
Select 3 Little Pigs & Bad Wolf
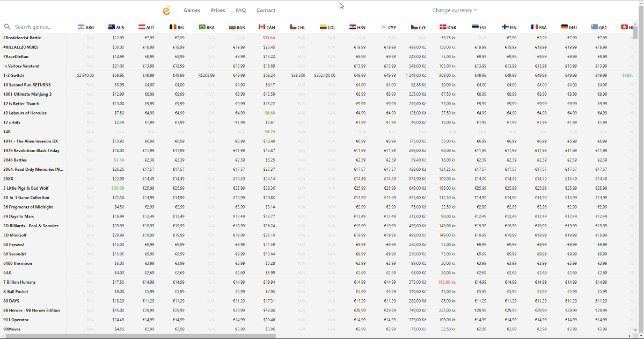click(x=26, y=188)
